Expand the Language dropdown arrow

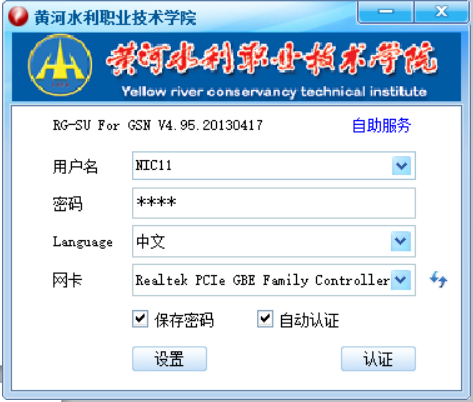coord(401,241)
